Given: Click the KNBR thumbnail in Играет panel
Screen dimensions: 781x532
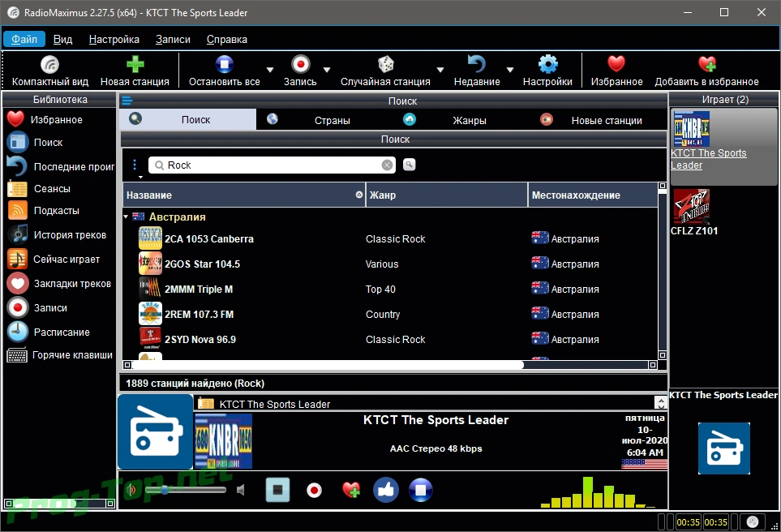Looking at the screenshot, I should tap(691, 128).
